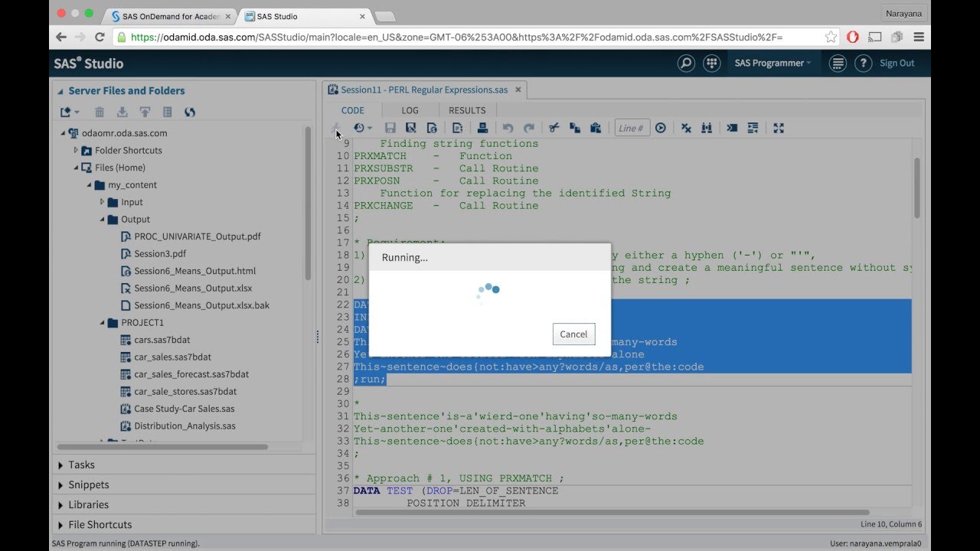Viewport: 980px width, 551px height.
Task: Sign Out of SAS Studio
Action: 897,64
